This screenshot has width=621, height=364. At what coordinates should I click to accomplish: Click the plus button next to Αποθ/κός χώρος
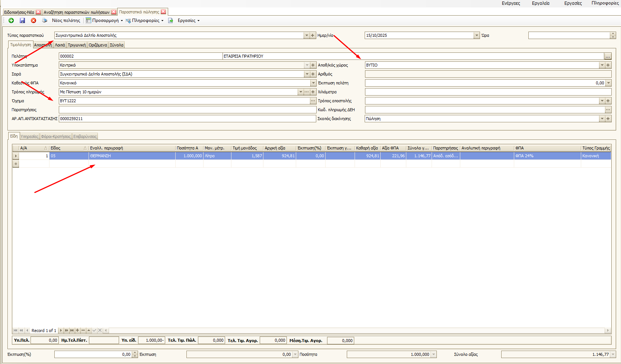608,65
